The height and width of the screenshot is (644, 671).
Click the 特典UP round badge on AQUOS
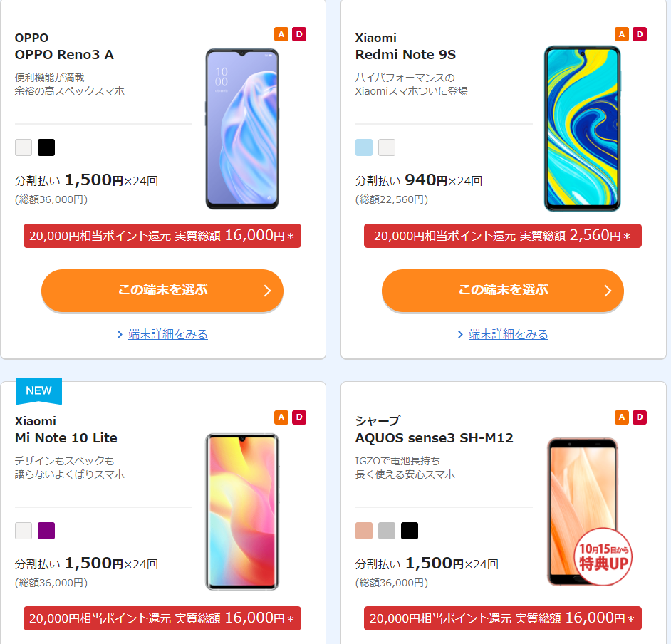603,556
